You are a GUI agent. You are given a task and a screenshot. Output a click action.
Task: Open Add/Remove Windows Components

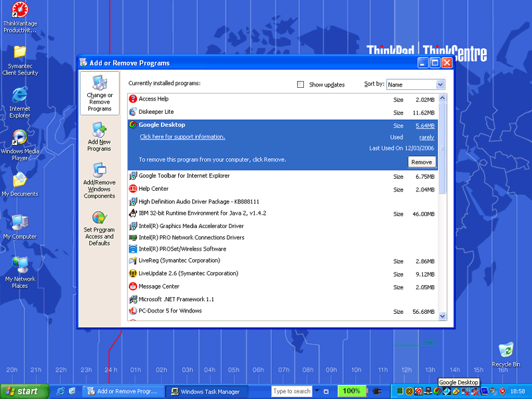99,180
